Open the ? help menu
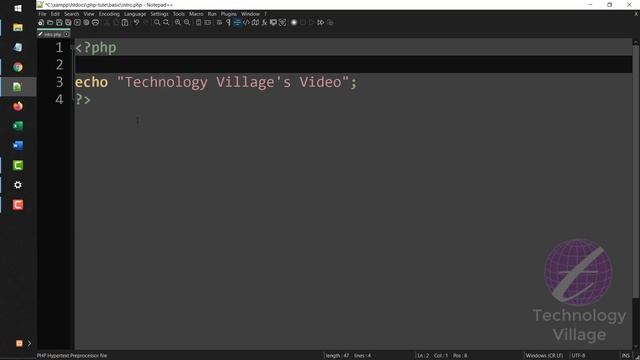 coord(265,14)
